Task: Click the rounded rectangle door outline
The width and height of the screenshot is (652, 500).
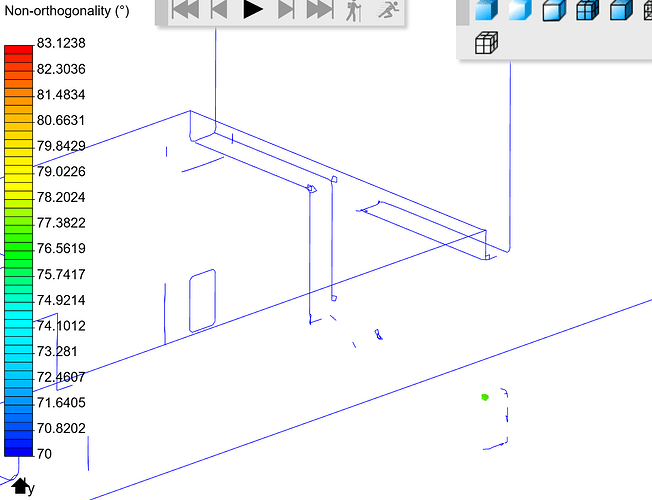Action: tap(203, 301)
